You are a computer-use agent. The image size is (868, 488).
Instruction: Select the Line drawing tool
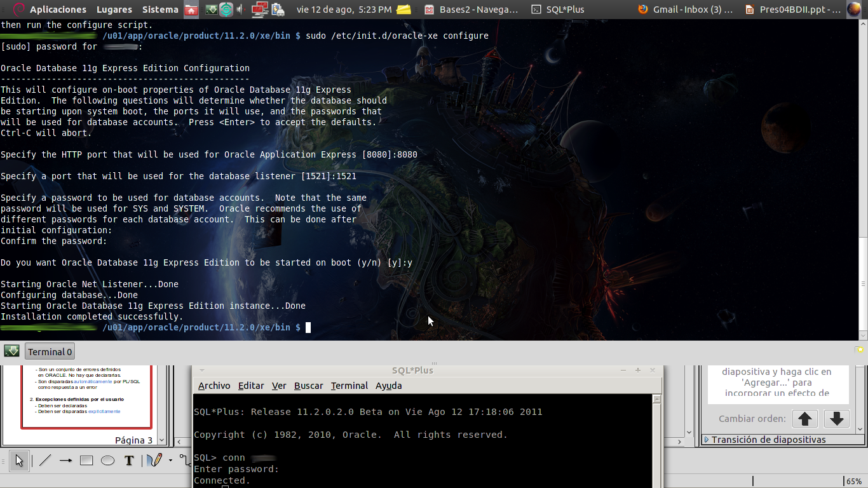point(44,460)
